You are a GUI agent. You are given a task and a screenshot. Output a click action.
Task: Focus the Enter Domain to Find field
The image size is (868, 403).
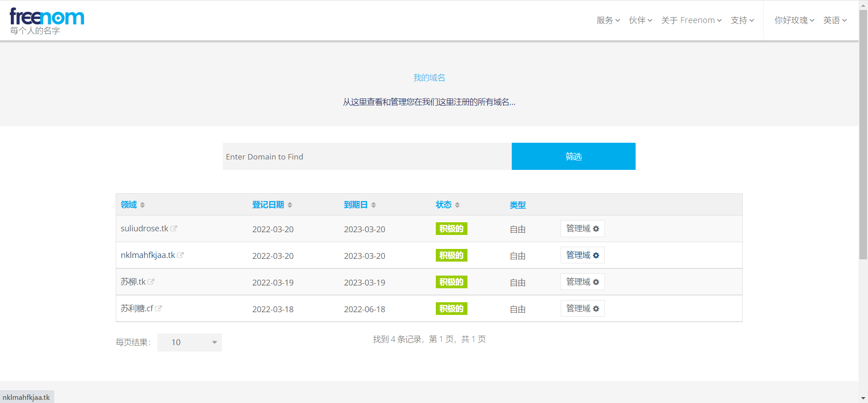367,156
